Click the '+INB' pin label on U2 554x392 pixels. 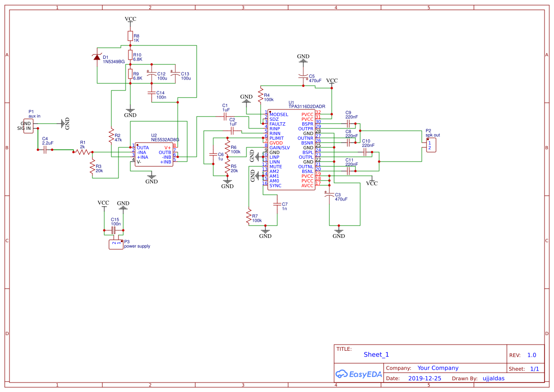(166, 162)
